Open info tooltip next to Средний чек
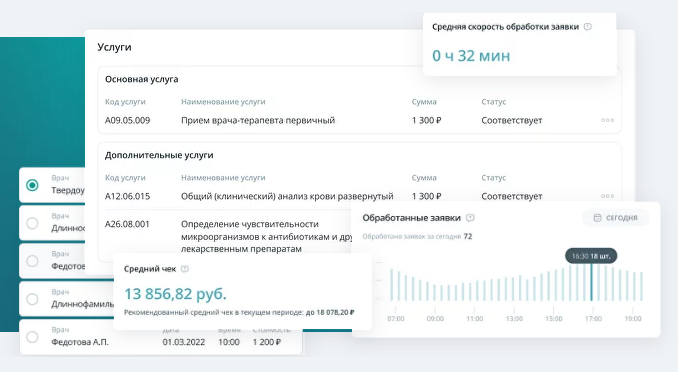Image resolution: width=678 pixels, height=372 pixels. [185, 269]
